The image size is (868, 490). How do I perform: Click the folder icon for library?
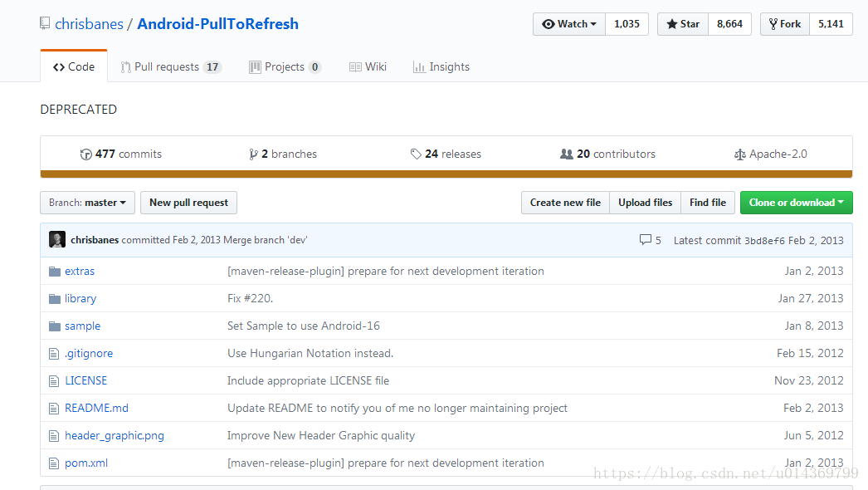[x=55, y=299]
